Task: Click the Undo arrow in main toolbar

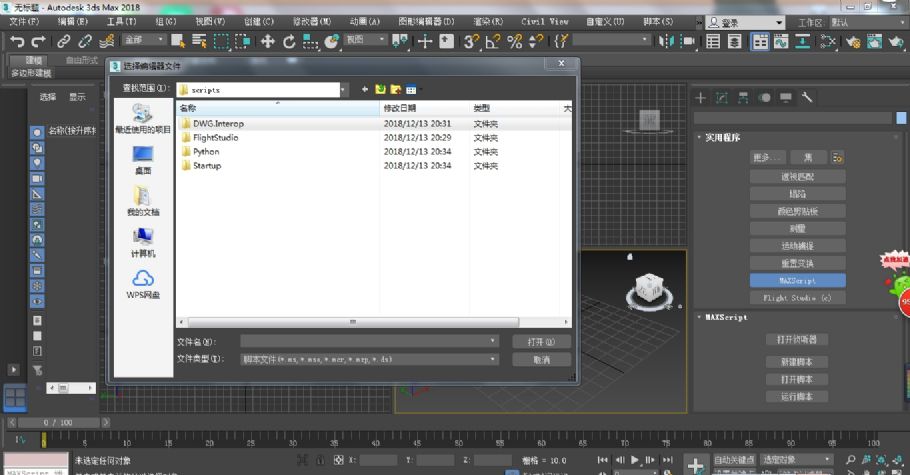Action: click(17, 41)
